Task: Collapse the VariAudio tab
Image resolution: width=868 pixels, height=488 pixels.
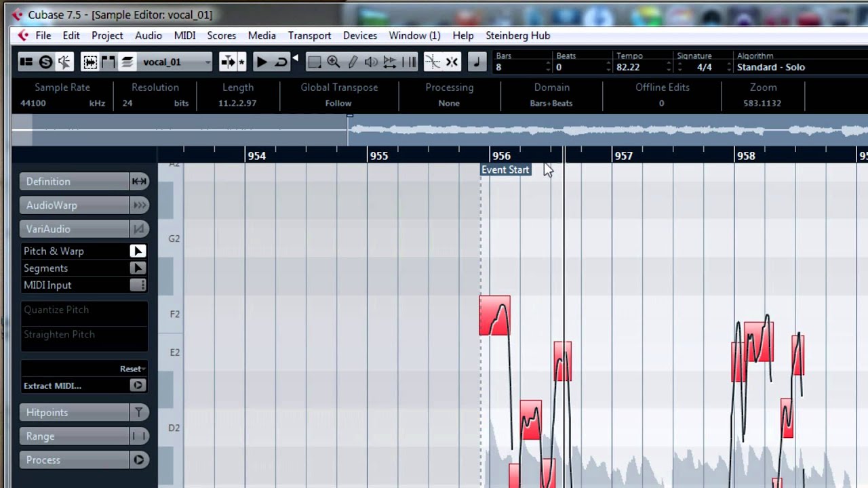Action: pos(75,228)
